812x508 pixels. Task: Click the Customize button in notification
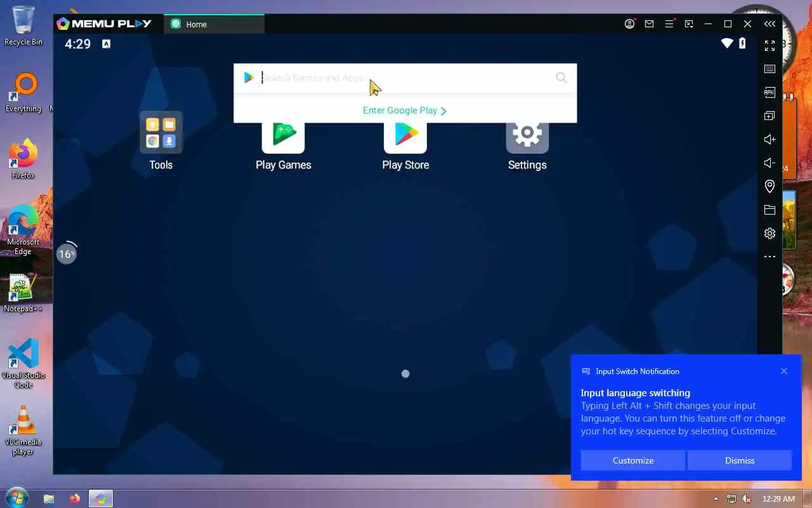coord(632,460)
